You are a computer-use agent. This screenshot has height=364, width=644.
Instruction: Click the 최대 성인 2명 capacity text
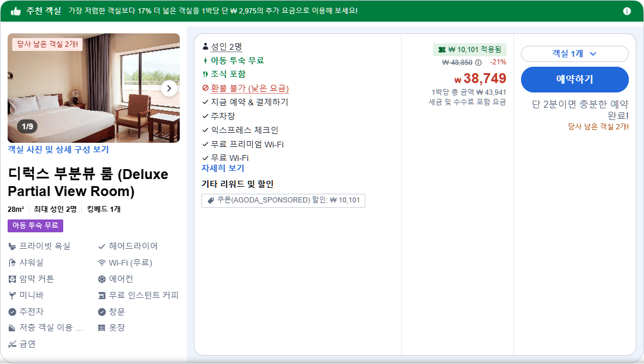pos(55,210)
